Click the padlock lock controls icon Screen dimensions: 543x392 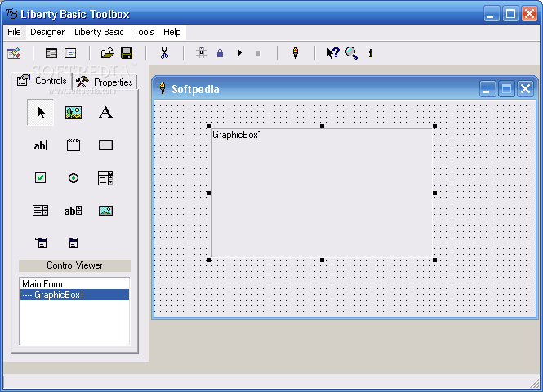[x=220, y=53]
